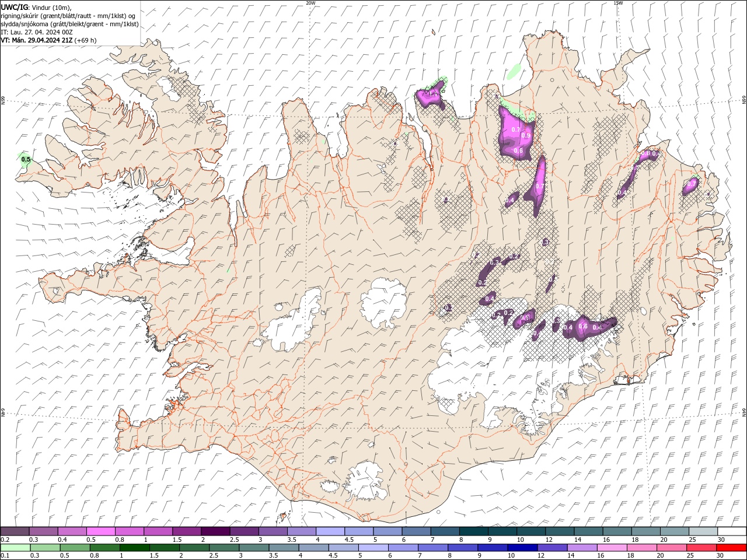Click the '0.1' label below the lower legend

pyautogui.click(x=5, y=556)
